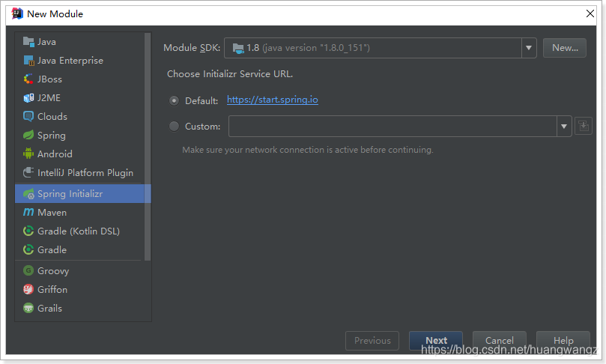Click the Maven m icon
The height and width of the screenshot is (364, 606).
coord(28,212)
